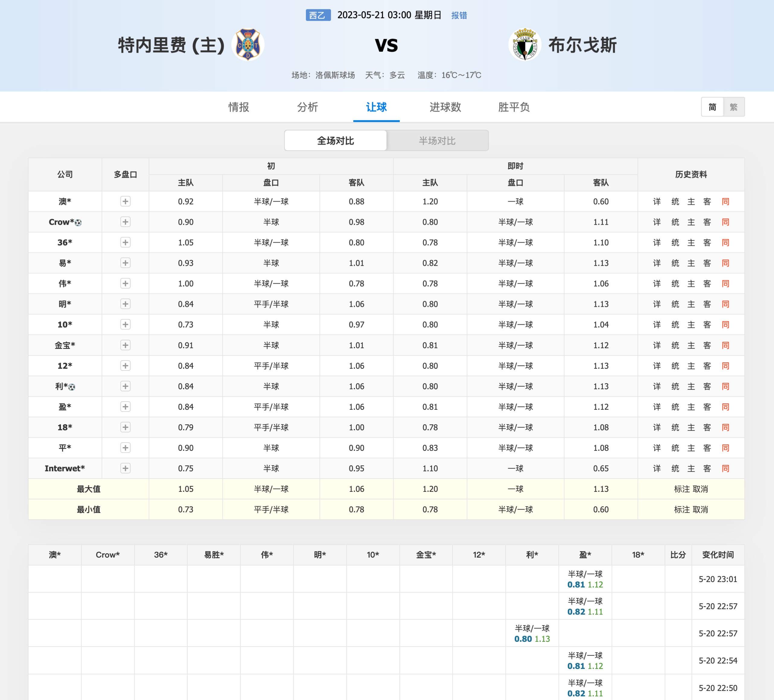Select simplified Chinese 简 option
774x700 pixels.
coord(712,107)
